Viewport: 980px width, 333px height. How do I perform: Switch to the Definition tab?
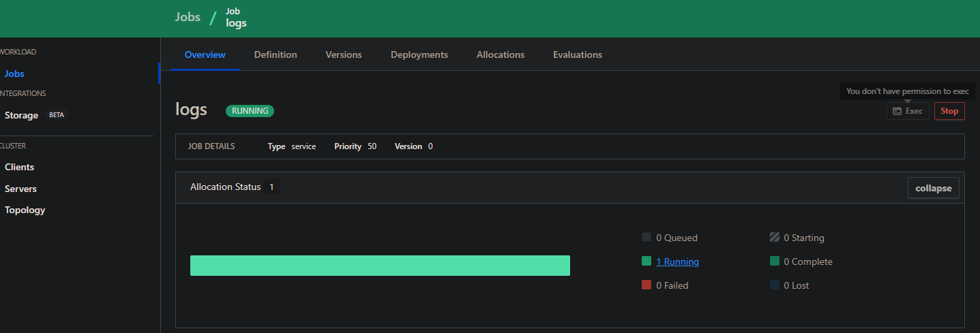pyautogui.click(x=276, y=54)
